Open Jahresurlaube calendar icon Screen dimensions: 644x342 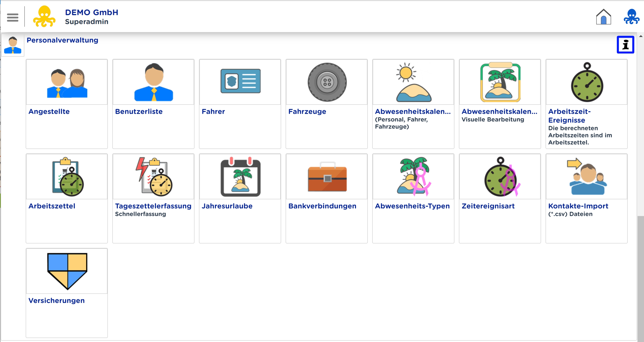coord(240,177)
